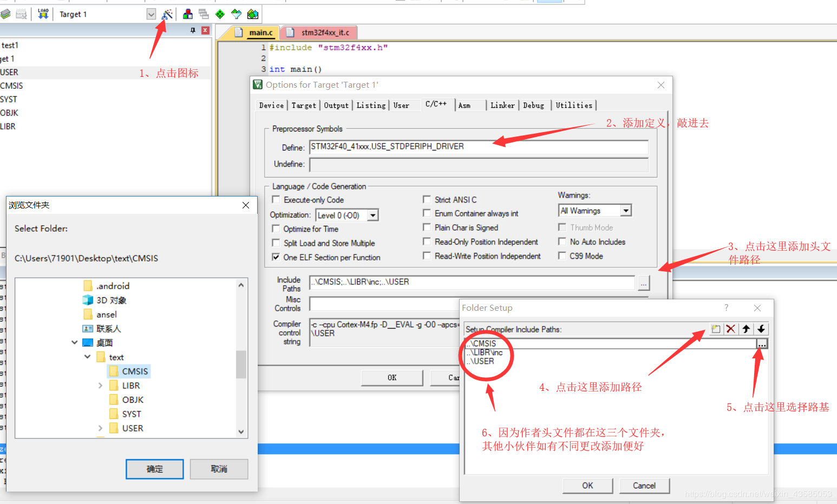
Task: Enable No Auto Includes checkbox
Action: tap(562, 241)
